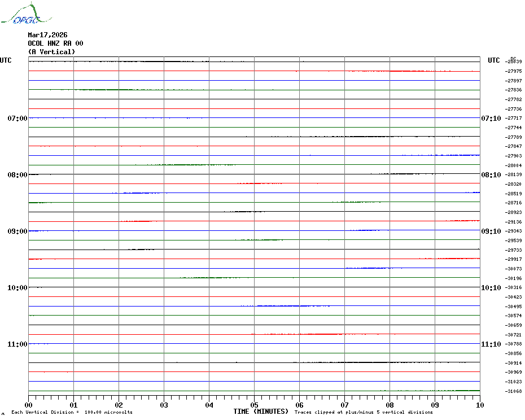Click the -28139 offset value

[x=514, y=175]
